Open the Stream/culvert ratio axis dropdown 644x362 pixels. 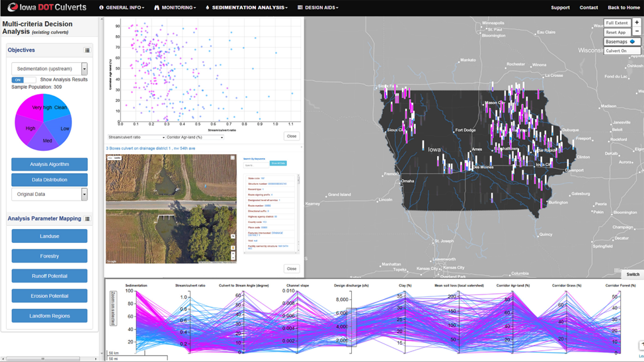136,138
